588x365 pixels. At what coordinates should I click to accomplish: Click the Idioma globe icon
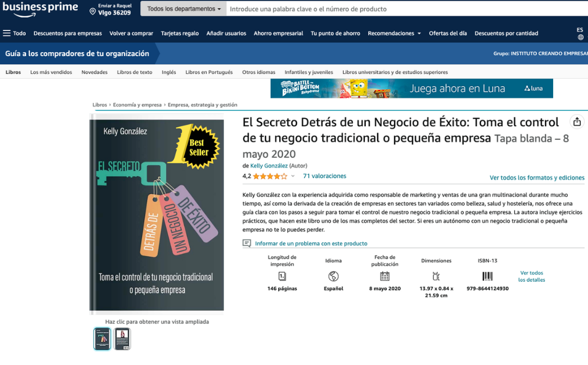(333, 276)
